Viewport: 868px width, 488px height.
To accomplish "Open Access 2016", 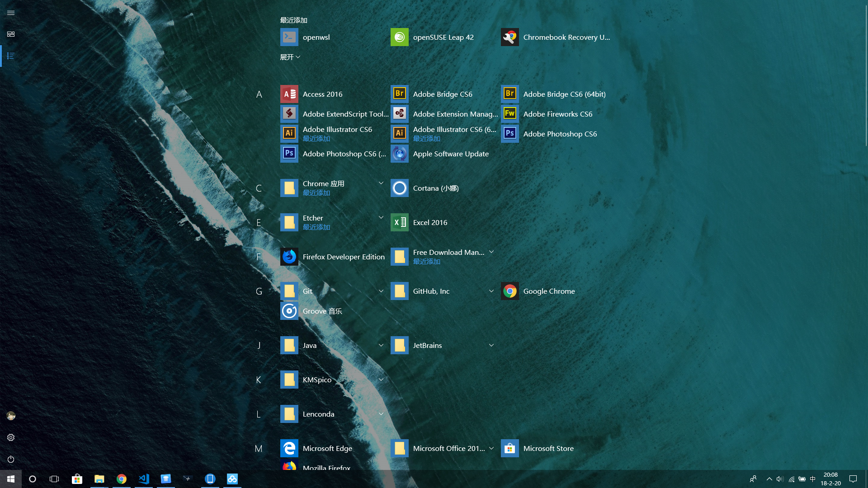I will coord(322,94).
